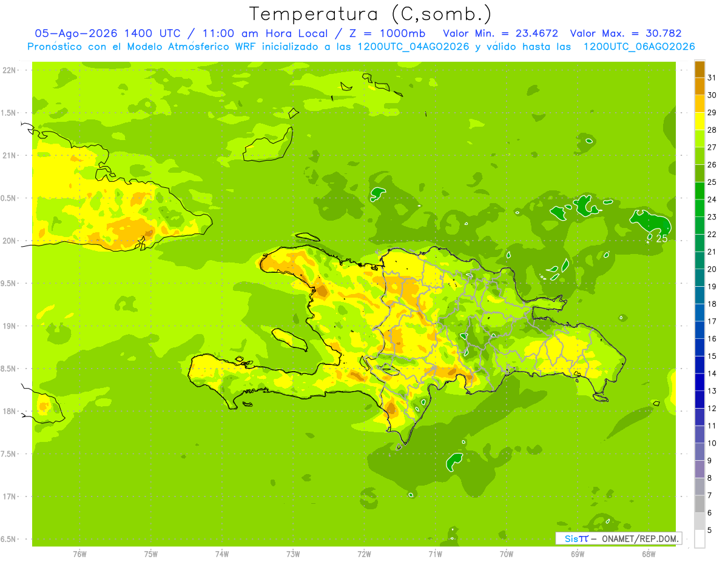728x562 pixels.
Task: Click the "SisTT - ONAMET/REP.DOM." credit label
Action: coord(620,538)
